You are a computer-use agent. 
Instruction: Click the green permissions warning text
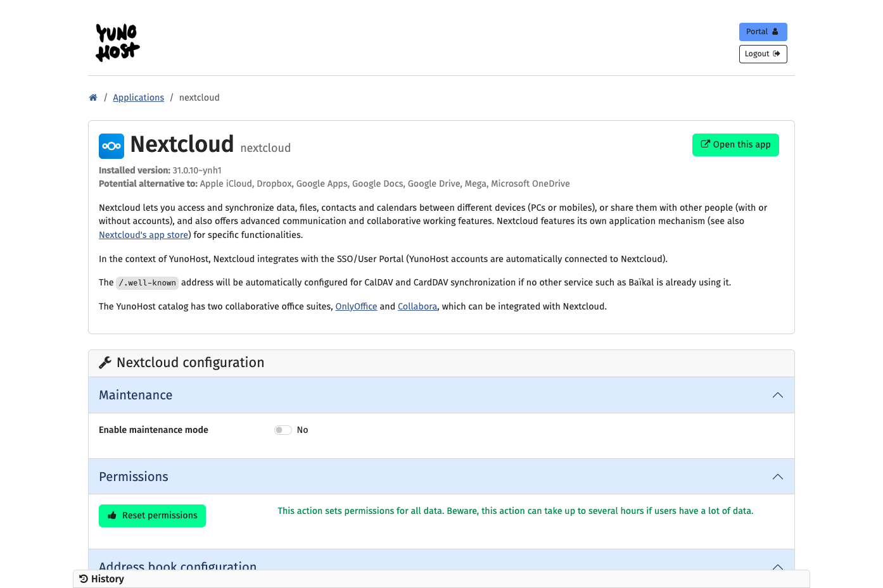[x=516, y=511]
